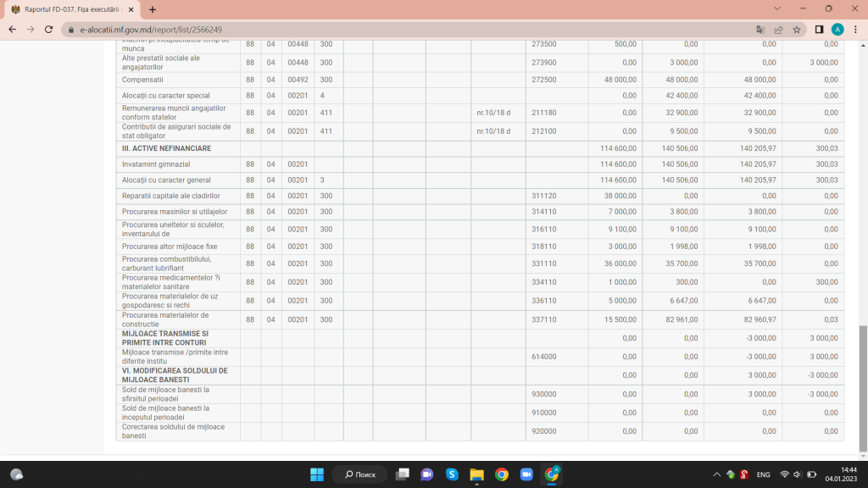The height and width of the screenshot is (488, 868).
Task: Show hidden system tray icons
Action: pyautogui.click(x=716, y=474)
